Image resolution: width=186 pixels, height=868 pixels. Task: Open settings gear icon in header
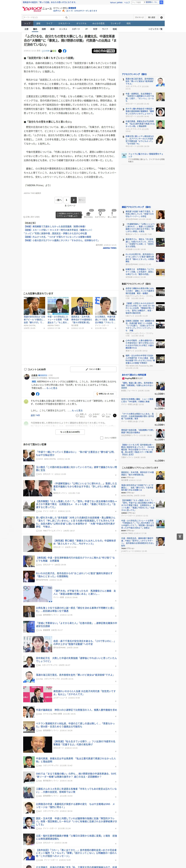tap(161, 18)
